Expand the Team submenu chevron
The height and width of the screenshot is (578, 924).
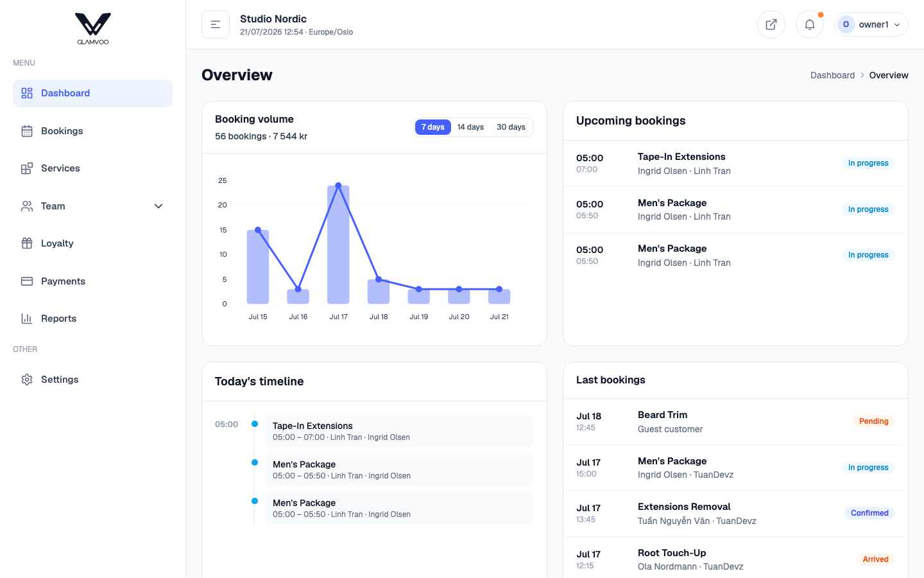click(x=158, y=206)
